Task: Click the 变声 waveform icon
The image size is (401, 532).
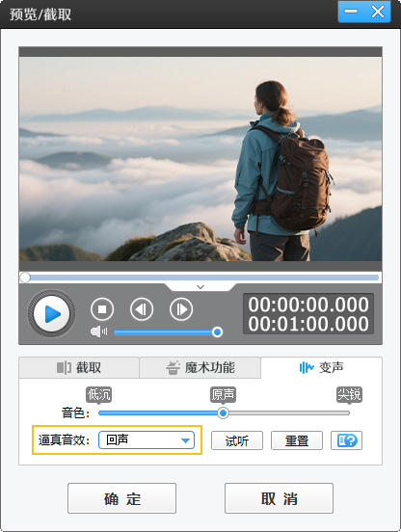Action: pos(306,367)
